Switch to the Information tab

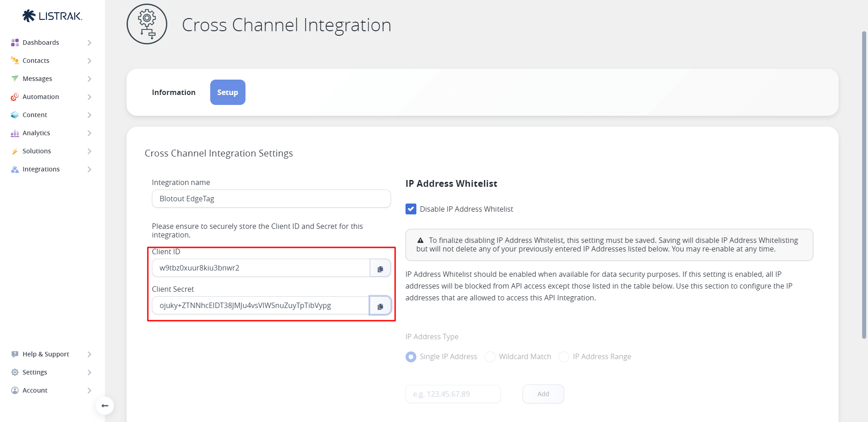(x=174, y=92)
